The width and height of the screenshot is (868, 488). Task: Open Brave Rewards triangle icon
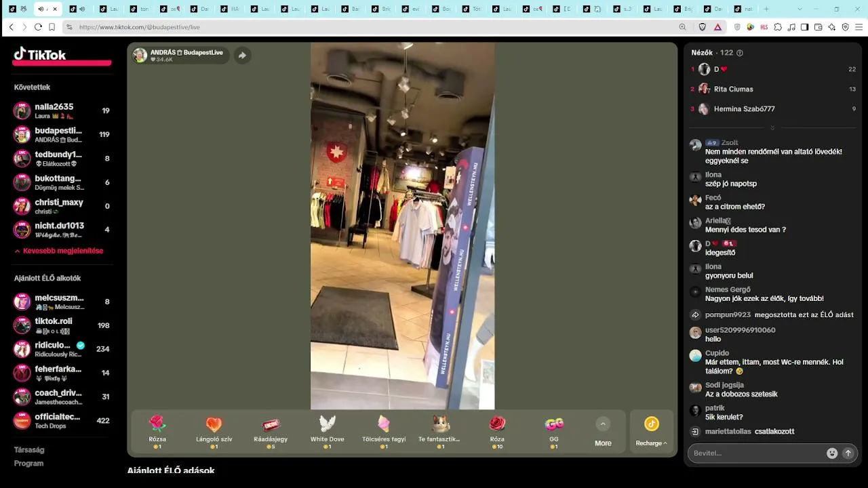717,27
